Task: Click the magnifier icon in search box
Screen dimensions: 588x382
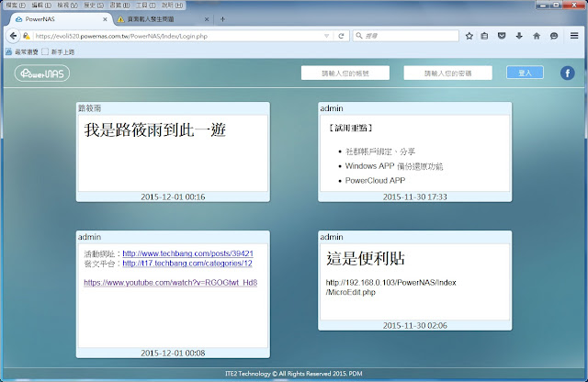Action: [x=359, y=36]
